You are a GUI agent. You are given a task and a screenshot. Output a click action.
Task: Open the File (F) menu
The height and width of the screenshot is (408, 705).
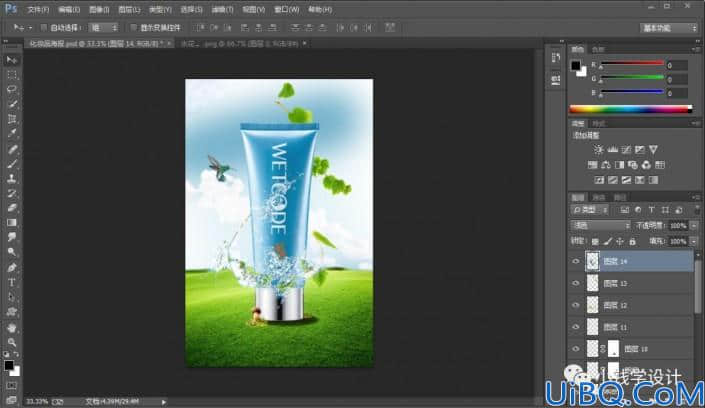tap(38, 9)
